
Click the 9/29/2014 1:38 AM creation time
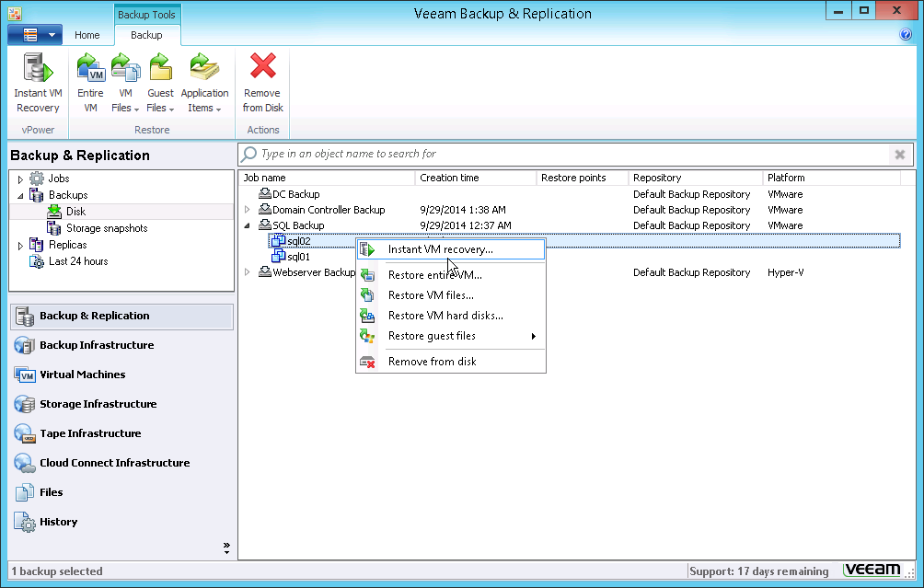pos(463,210)
